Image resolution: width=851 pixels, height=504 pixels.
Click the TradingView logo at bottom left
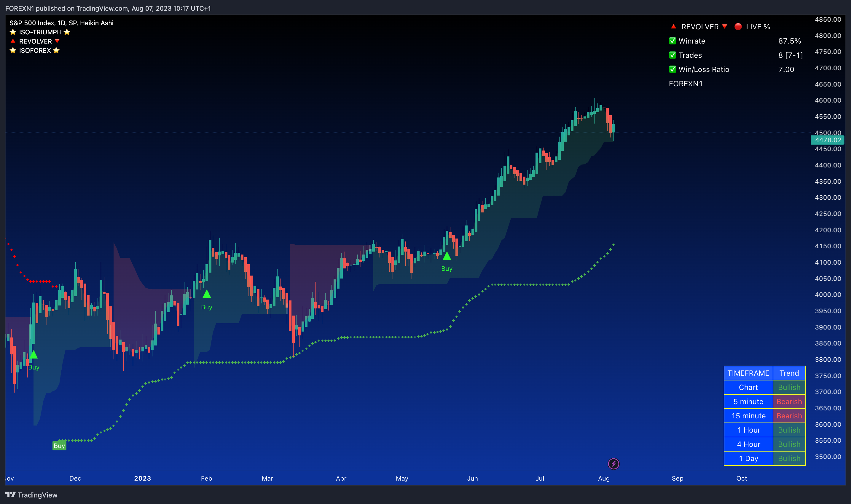coord(31,495)
